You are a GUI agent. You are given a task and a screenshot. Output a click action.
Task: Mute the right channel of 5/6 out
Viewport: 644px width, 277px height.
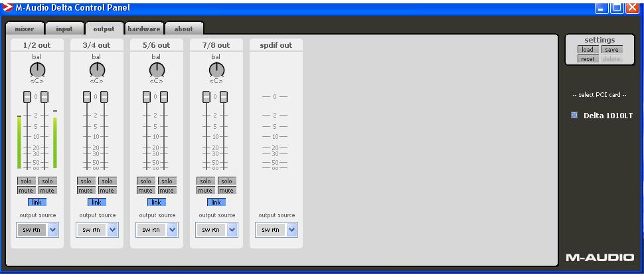[167, 191]
